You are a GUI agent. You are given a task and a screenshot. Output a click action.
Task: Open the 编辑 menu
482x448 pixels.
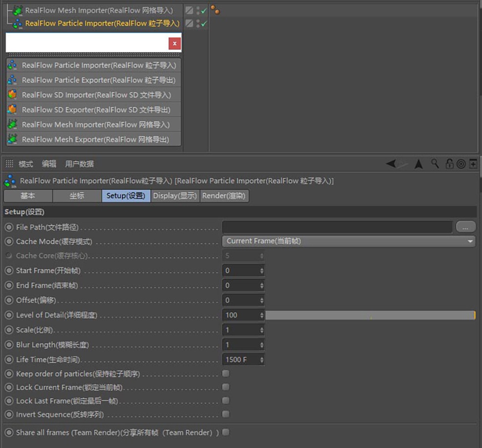click(49, 164)
